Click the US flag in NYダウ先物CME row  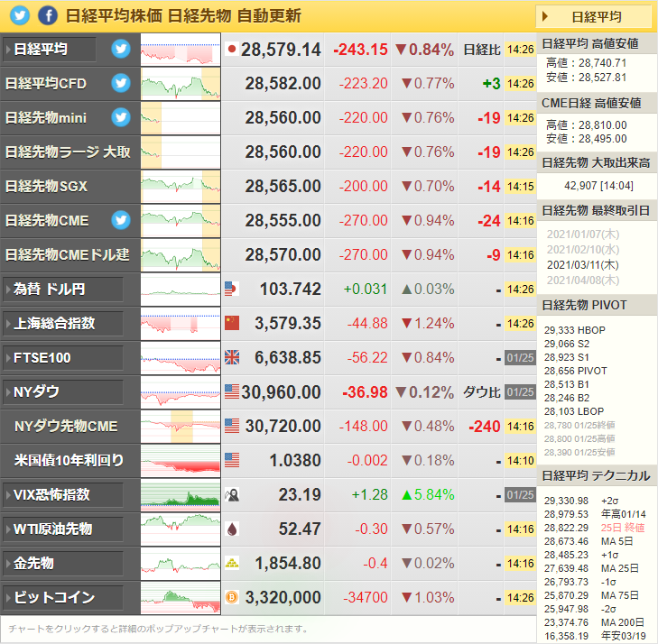pos(232,426)
